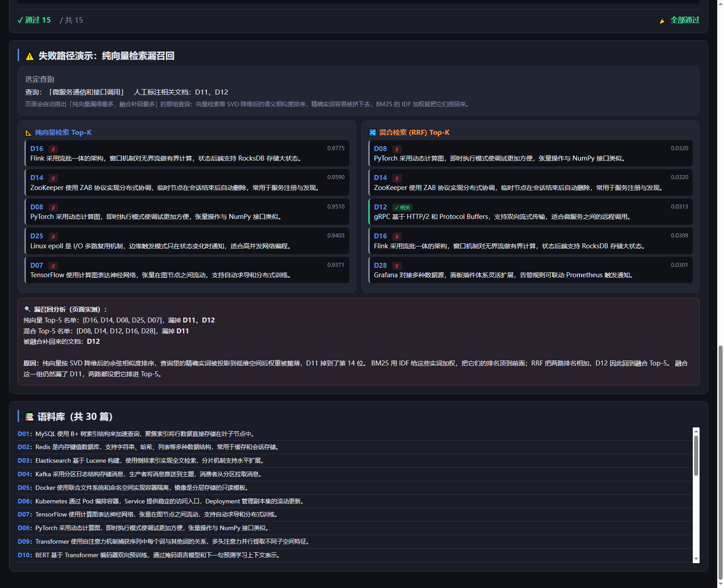This screenshot has height=588, width=724.
Task: Click the corpus list scrollbar down arrow
Action: coord(696,559)
